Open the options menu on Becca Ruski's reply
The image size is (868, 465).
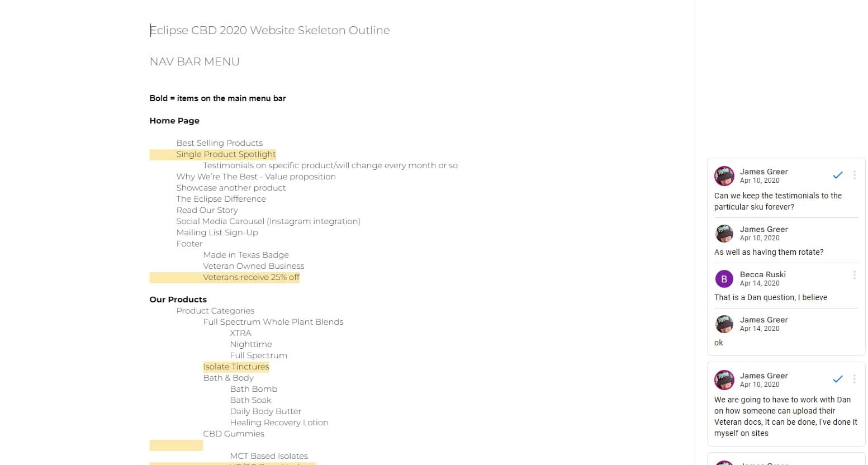[x=854, y=275]
